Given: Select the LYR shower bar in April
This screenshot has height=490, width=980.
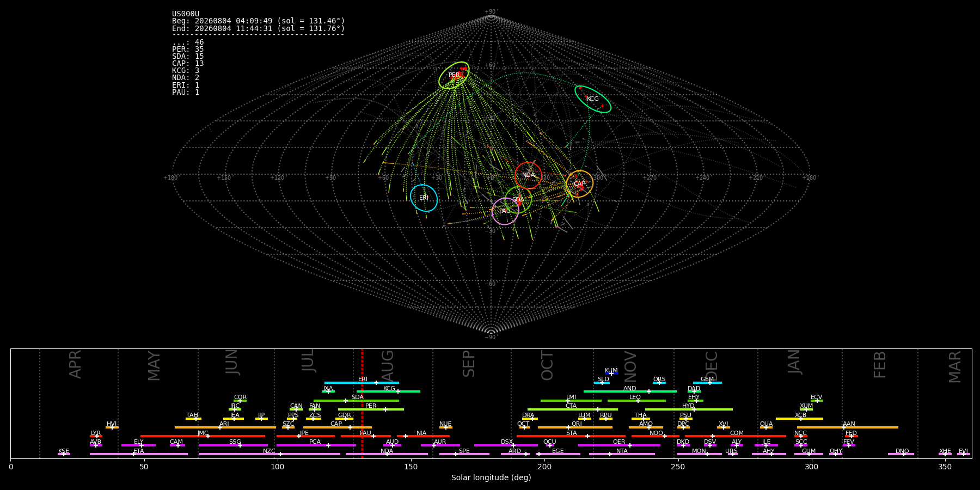Looking at the screenshot, I should click(x=96, y=436).
